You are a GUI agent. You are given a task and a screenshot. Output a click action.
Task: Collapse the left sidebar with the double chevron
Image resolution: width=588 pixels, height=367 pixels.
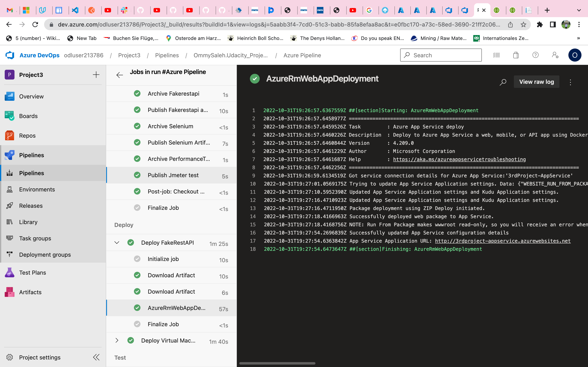coord(96,357)
